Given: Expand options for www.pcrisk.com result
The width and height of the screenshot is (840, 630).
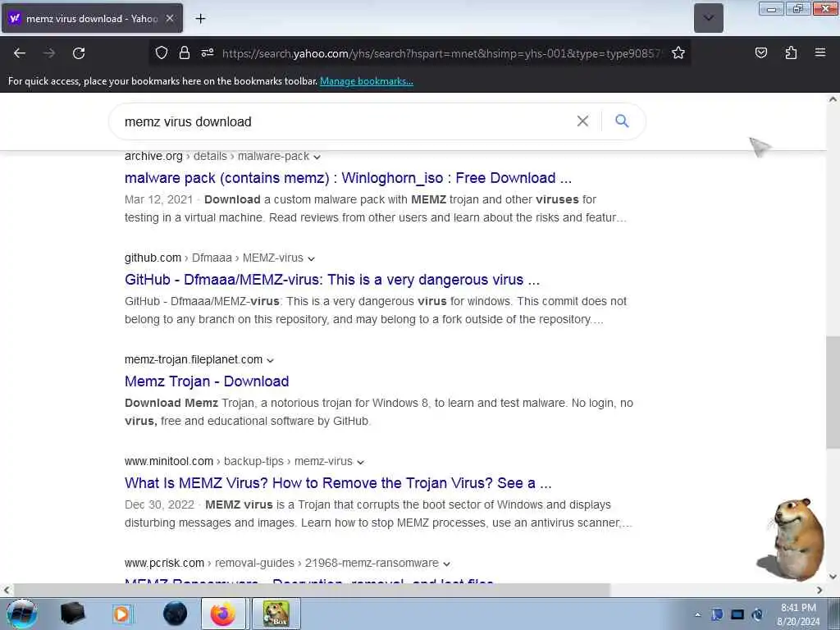Looking at the screenshot, I should (447, 564).
